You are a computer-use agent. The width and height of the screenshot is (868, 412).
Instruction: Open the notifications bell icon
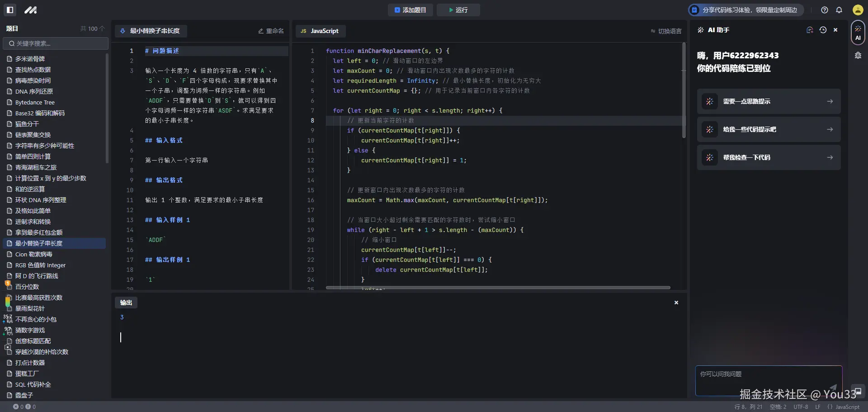pos(839,10)
